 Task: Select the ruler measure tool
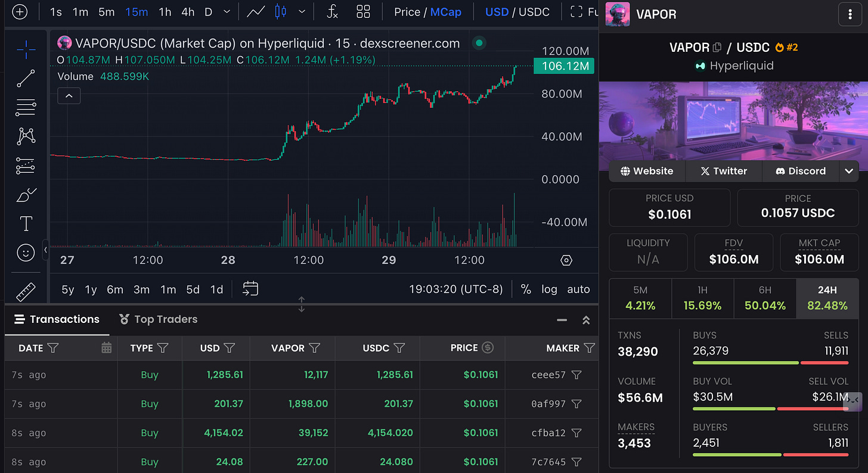[x=26, y=291]
